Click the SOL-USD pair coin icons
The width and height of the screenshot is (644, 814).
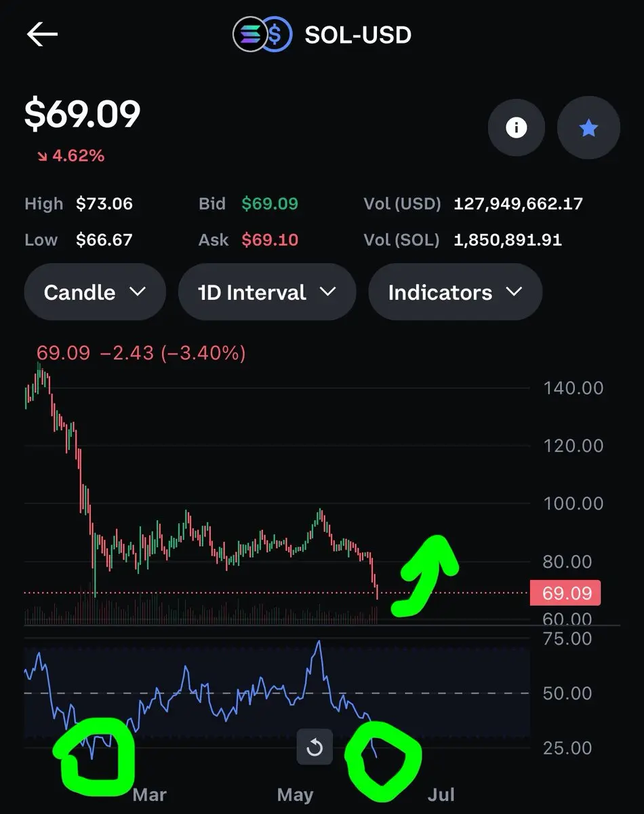262,34
